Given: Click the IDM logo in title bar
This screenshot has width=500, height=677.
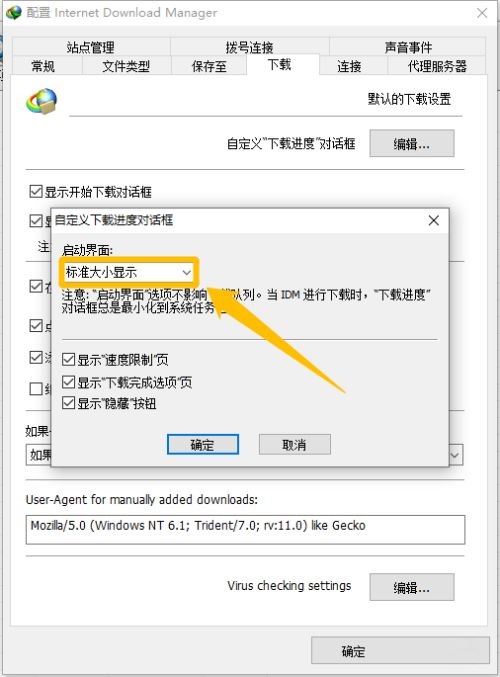Looking at the screenshot, I should point(13,13).
